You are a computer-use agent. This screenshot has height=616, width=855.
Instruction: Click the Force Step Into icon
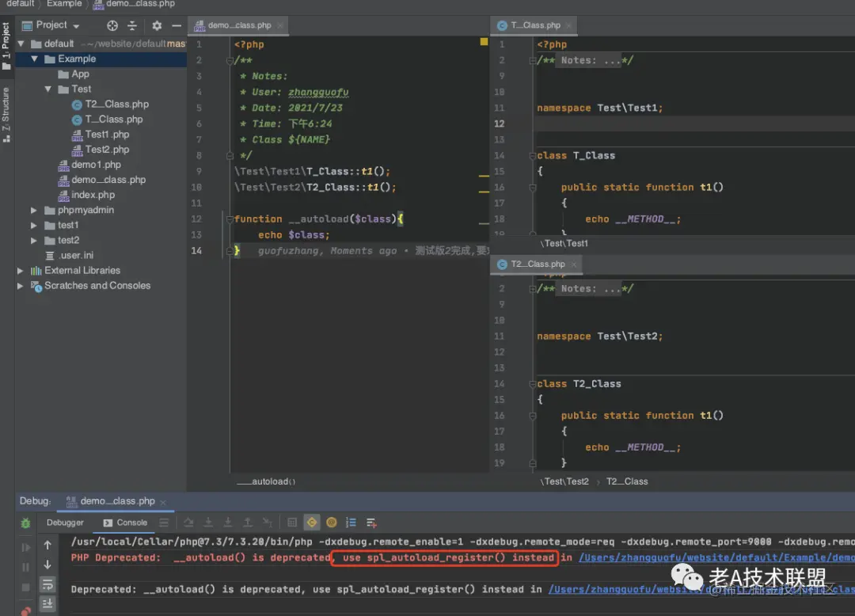click(228, 523)
